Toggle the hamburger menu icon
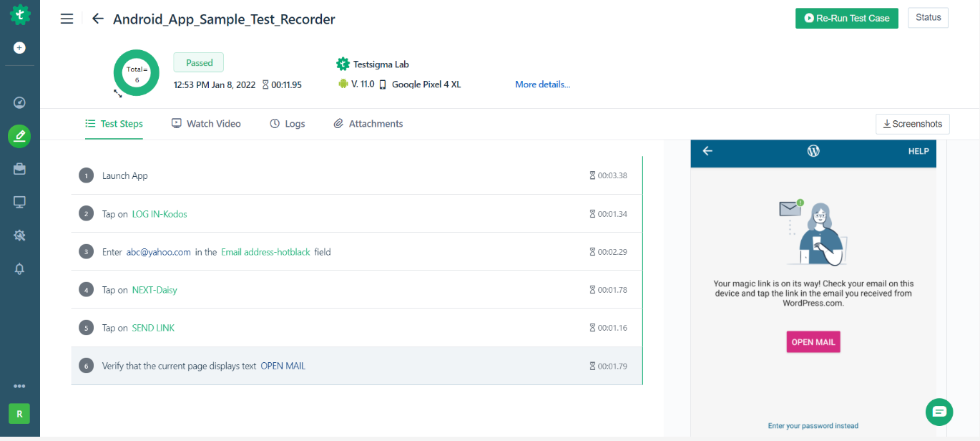This screenshot has height=441, width=980. click(67, 19)
